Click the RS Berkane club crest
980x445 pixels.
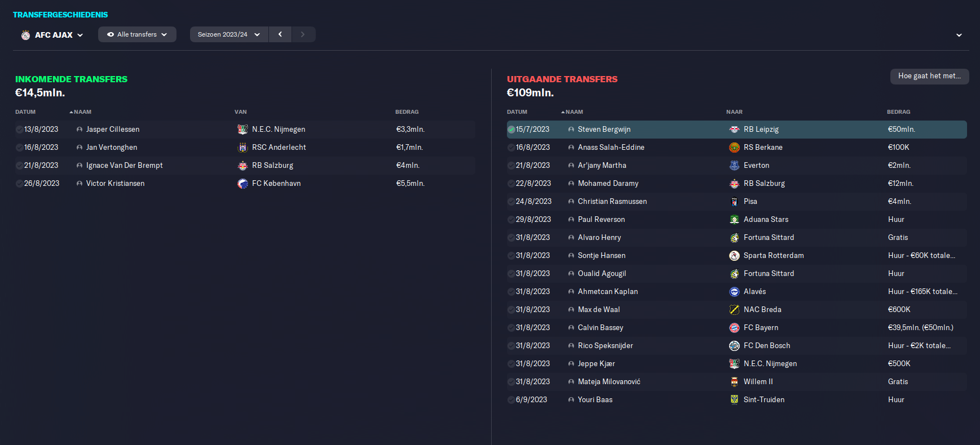734,148
